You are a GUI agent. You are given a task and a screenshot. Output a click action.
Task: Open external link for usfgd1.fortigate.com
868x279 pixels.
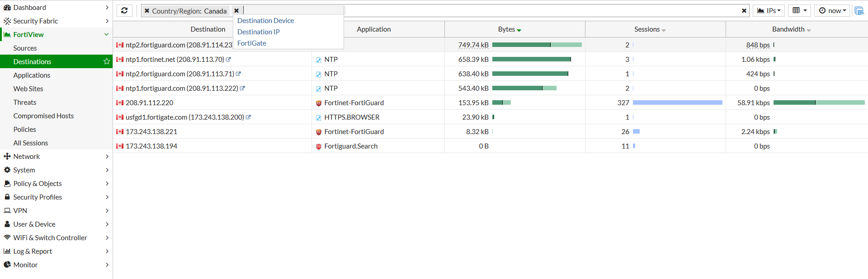point(248,117)
